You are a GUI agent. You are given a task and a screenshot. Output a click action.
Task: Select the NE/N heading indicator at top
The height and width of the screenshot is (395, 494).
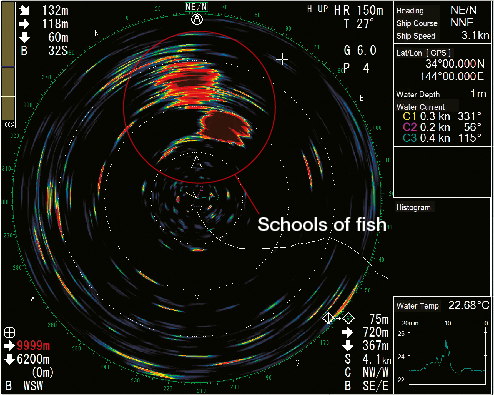[196, 7]
